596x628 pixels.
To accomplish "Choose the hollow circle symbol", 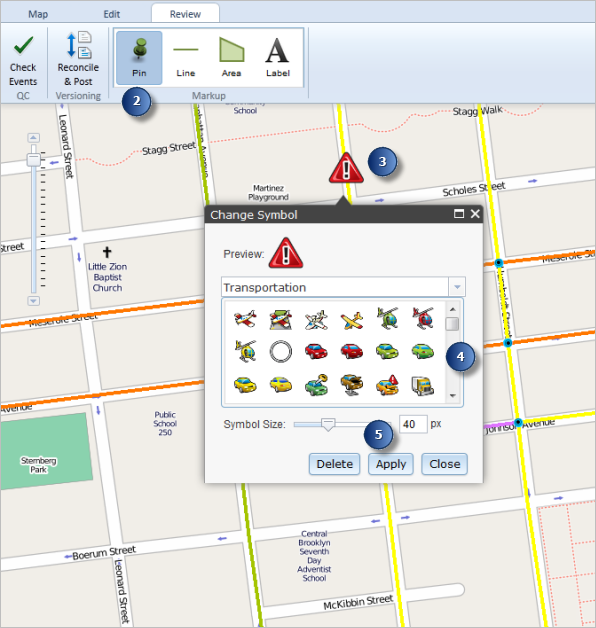I will point(280,352).
